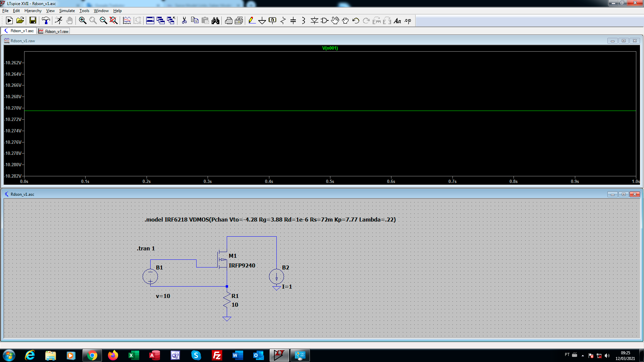644x362 pixels.
Task: Open the View menu
Action: point(50,11)
